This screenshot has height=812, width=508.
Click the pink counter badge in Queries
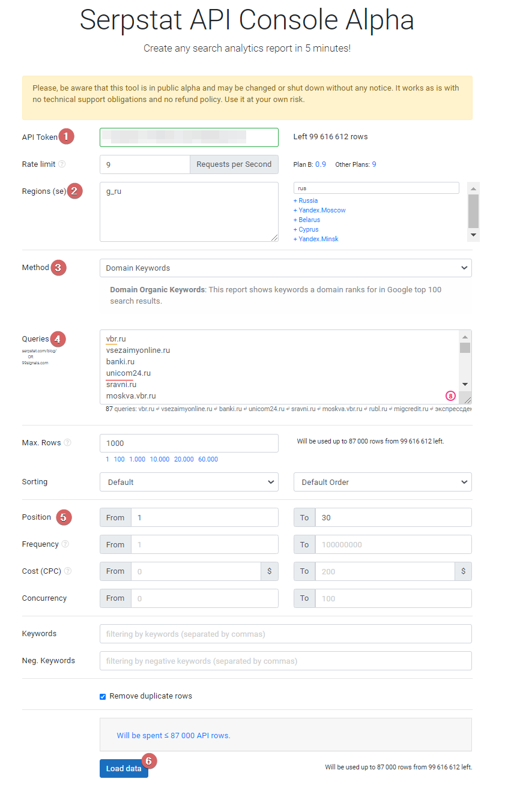tap(451, 396)
